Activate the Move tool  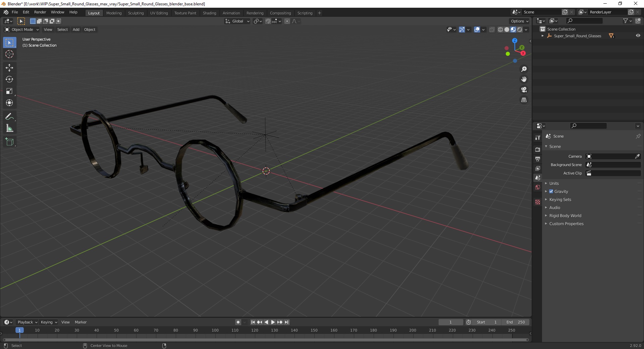tap(9, 68)
